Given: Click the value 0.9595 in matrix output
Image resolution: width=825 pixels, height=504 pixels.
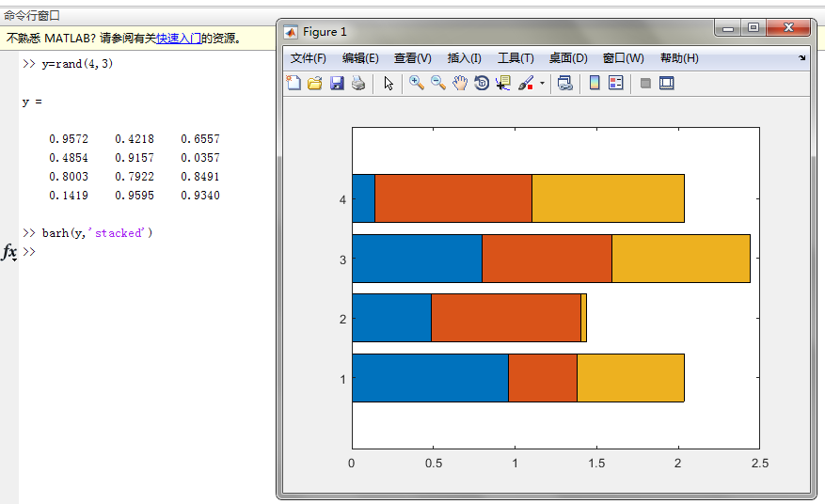Looking at the screenshot, I should click(x=135, y=196).
